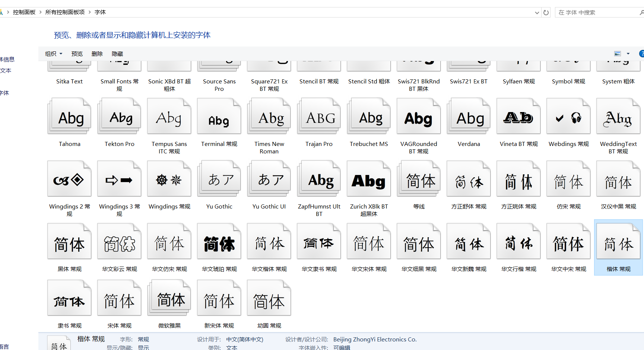Open the 组织 dropdown menu
644x350 pixels.
(54, 54)
